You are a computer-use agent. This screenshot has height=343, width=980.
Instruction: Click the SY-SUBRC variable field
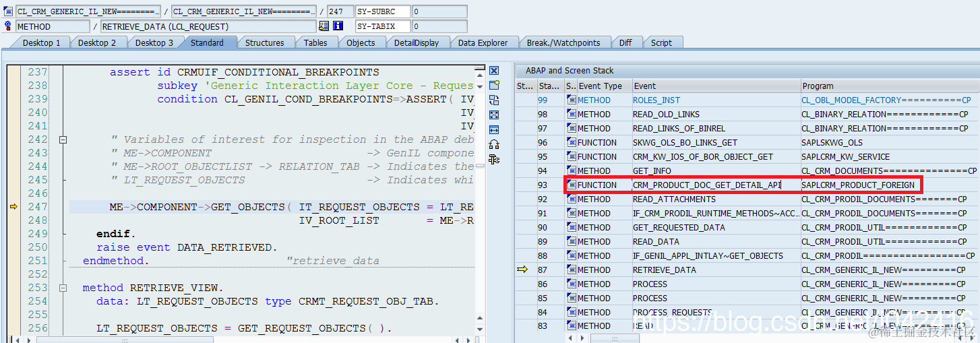382,11
